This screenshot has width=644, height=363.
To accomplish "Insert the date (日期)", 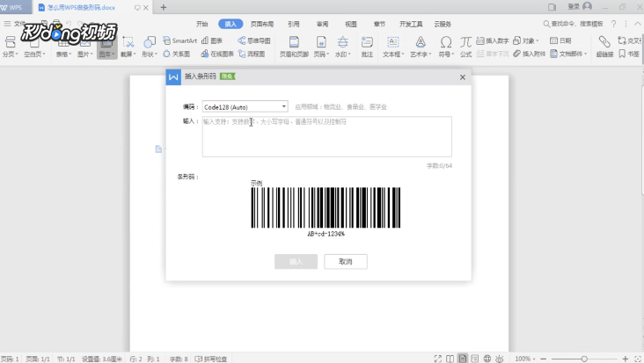I will point(560,40).
